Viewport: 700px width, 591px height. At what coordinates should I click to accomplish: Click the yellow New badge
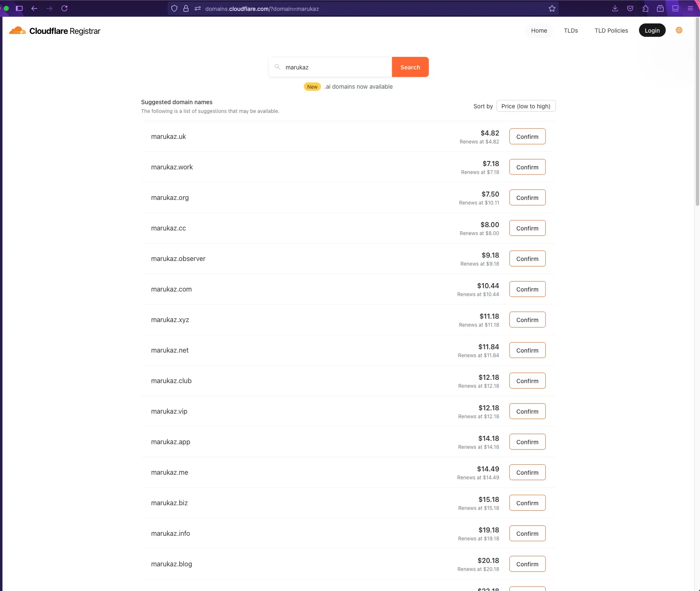click(x=312, y=87)
